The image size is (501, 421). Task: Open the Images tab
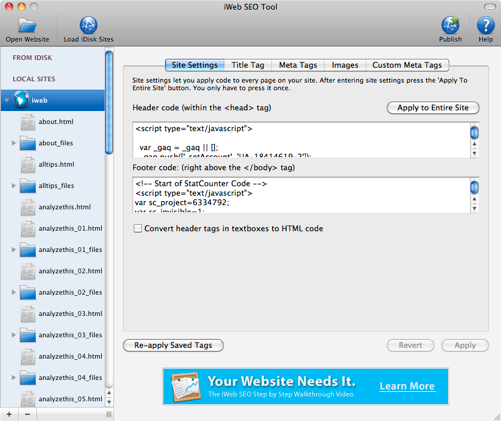pos(345,65)
